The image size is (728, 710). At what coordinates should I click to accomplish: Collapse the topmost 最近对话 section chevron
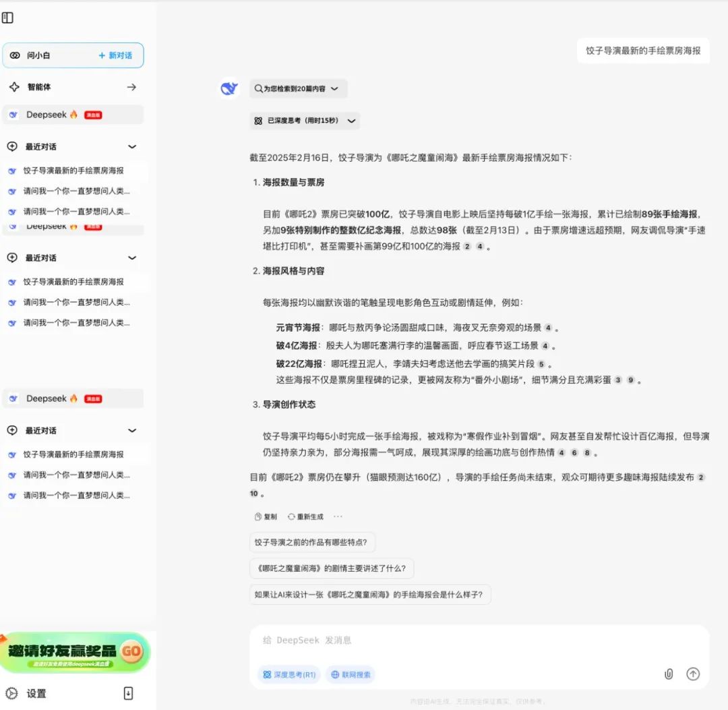pos(132,147)
